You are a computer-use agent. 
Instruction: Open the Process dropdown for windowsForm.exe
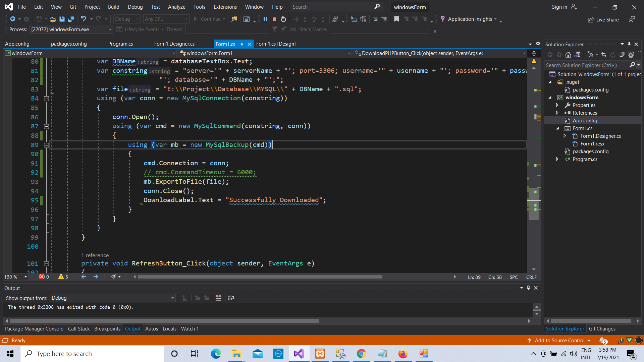click(x=71, y=29)
